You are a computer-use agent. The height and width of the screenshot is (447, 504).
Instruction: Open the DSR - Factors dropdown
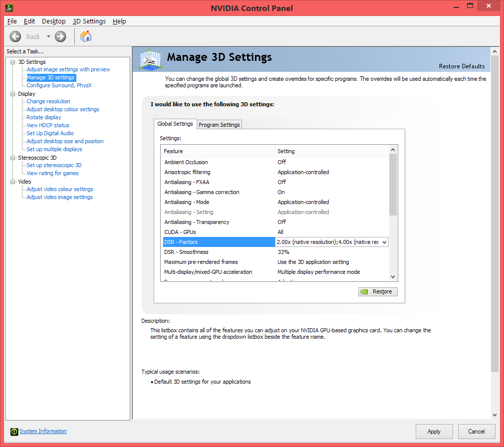click(384, 242)
